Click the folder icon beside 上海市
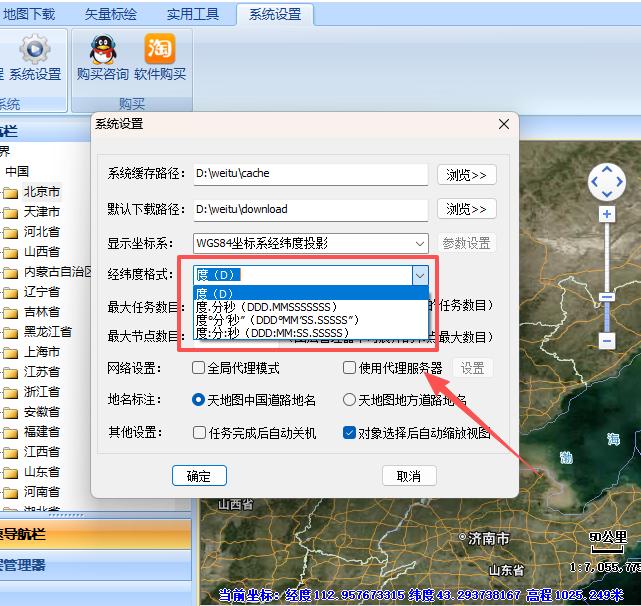Screen dimensions: 641x606 (x=10, y=353)
